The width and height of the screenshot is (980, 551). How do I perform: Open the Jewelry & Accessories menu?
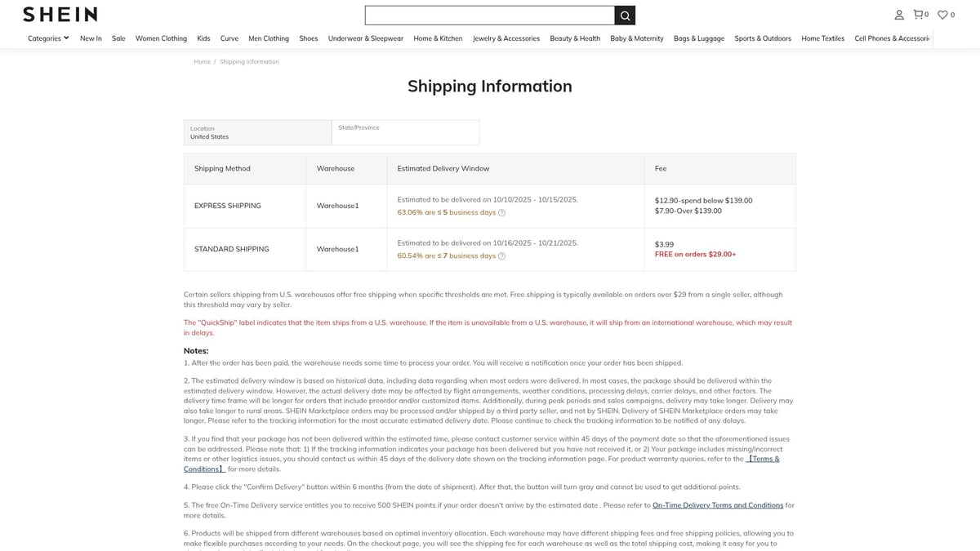tap(506, 38)
